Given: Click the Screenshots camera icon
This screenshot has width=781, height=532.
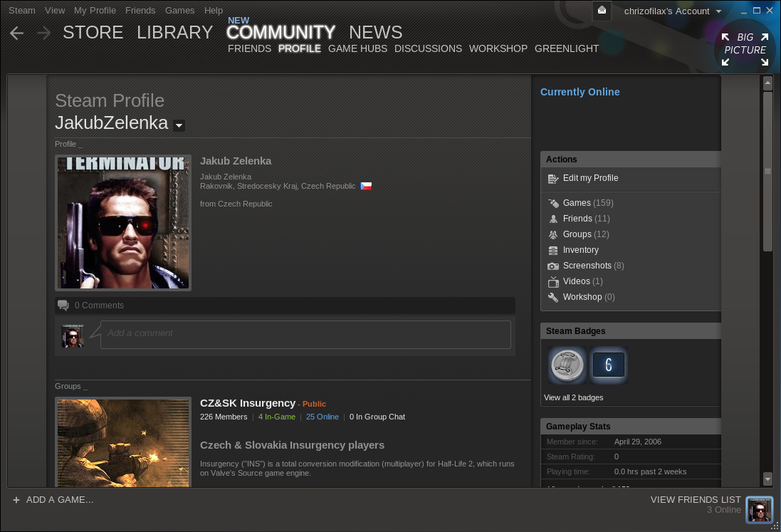Looking at the screenshot, I should 553,266.
